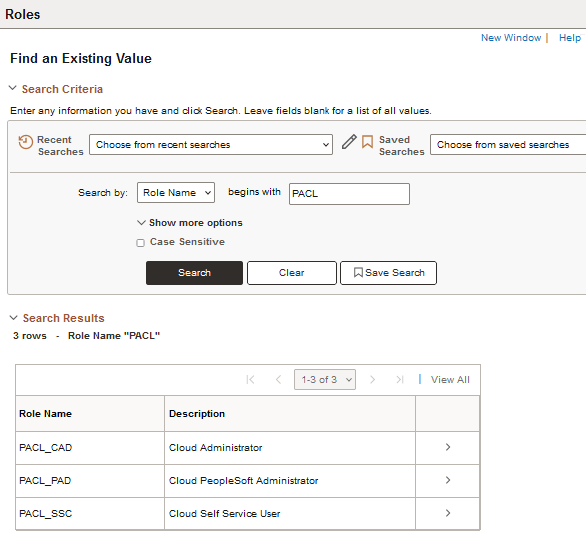The height and width of the screenshot is (543, 586).
Task: Click the pencil edit icon
Action: 349,142
